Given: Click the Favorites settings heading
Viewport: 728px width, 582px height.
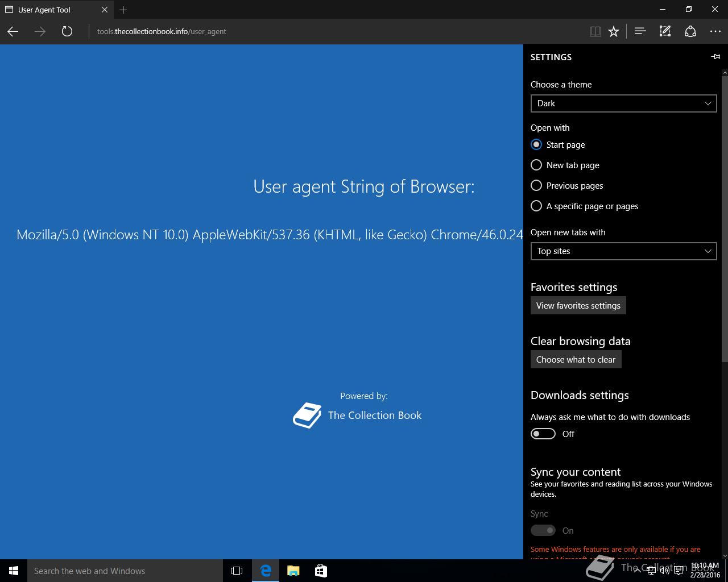Looking at the screenshot, I should [x=574, y=287].
